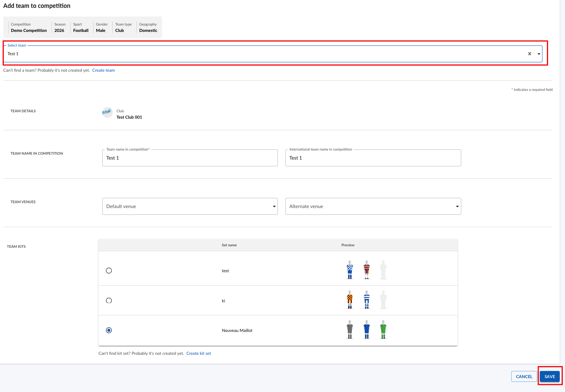Open the Create kit set link
This screenshot has width=565, height=392.
point(199,353)
